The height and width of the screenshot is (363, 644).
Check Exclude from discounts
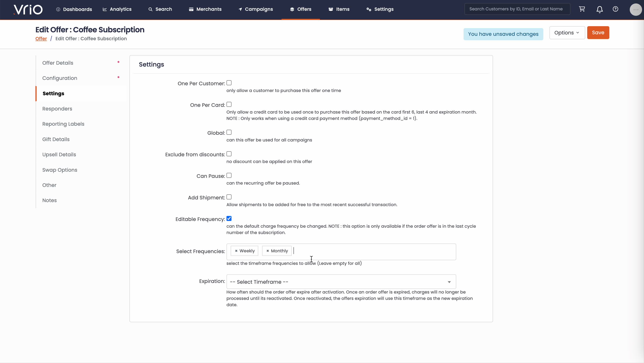click(x=229, y=154)
